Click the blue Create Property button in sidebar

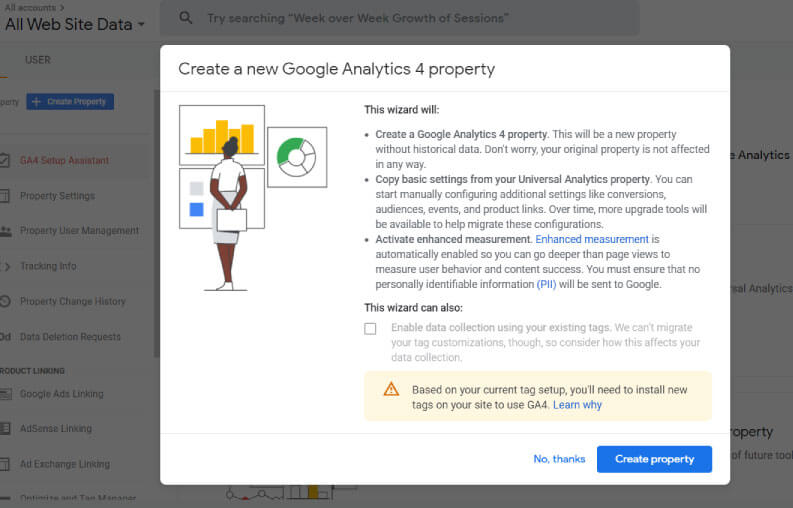70,101
